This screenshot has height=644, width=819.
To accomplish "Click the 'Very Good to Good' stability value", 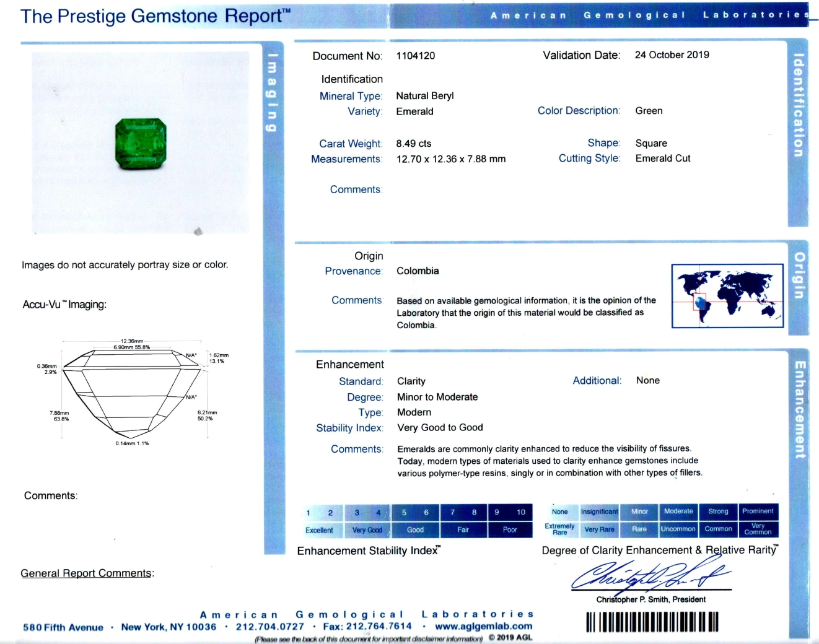I will click(x=440, y=428).
